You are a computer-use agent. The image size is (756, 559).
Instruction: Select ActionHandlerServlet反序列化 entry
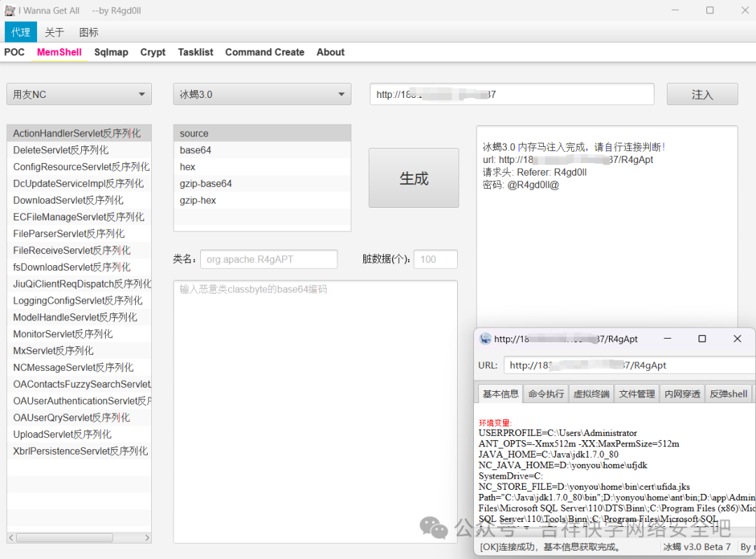79,134
